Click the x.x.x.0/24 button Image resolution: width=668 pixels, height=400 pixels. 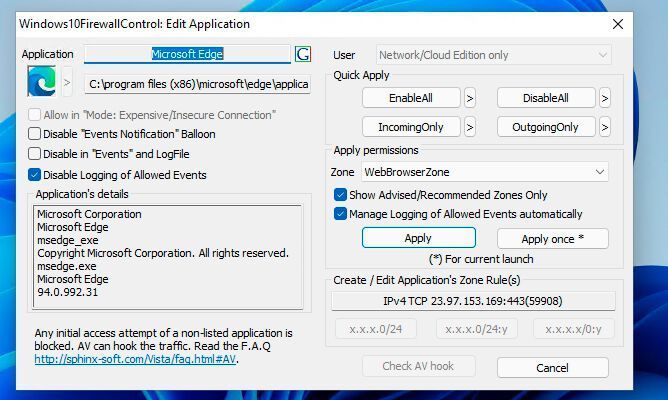click(x=376, y=329)
